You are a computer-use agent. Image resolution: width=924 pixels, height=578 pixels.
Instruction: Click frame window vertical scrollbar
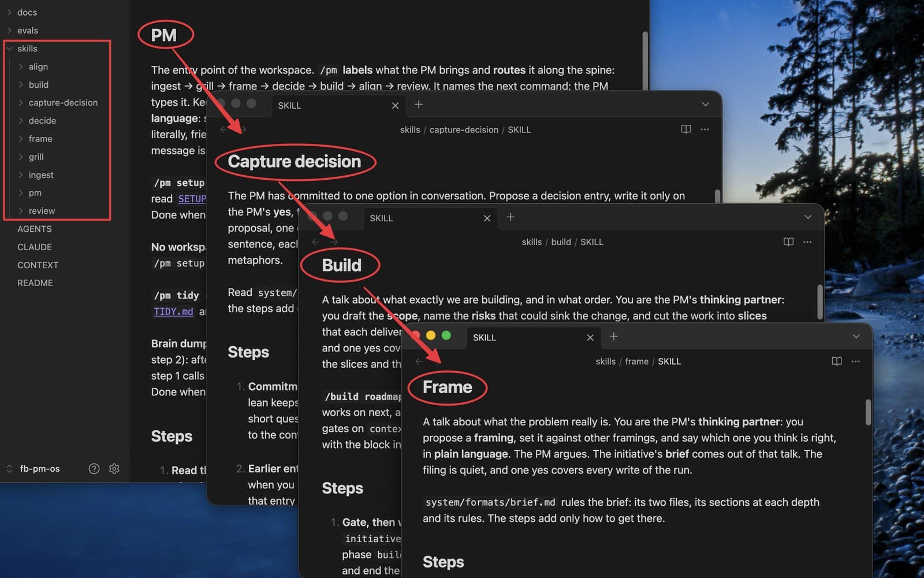click(868, 412)
